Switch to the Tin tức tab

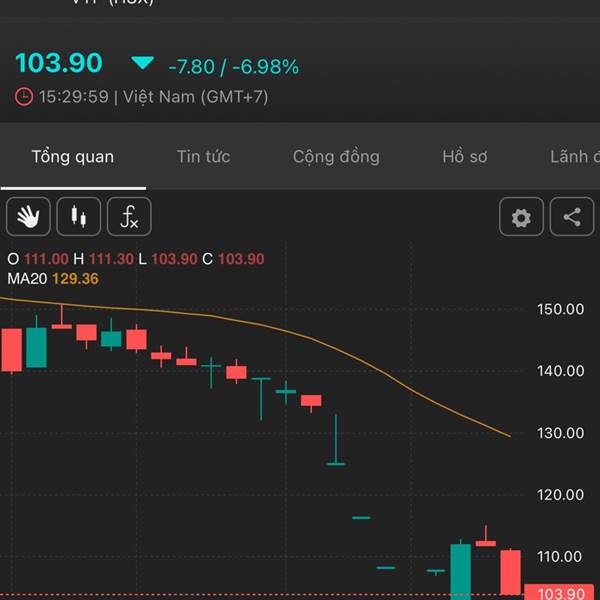click(x=204, y=157)
